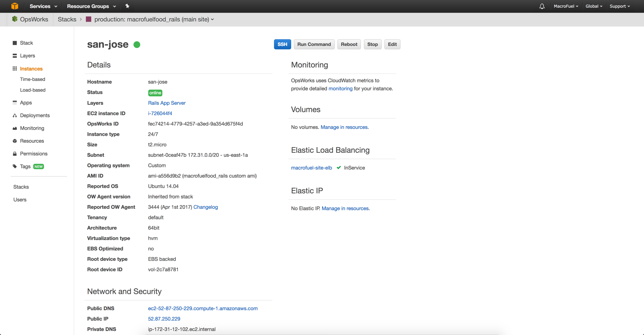Screen dimensions: 644x335
Task: Open Time-based instances
Action: tap(32, 79)
